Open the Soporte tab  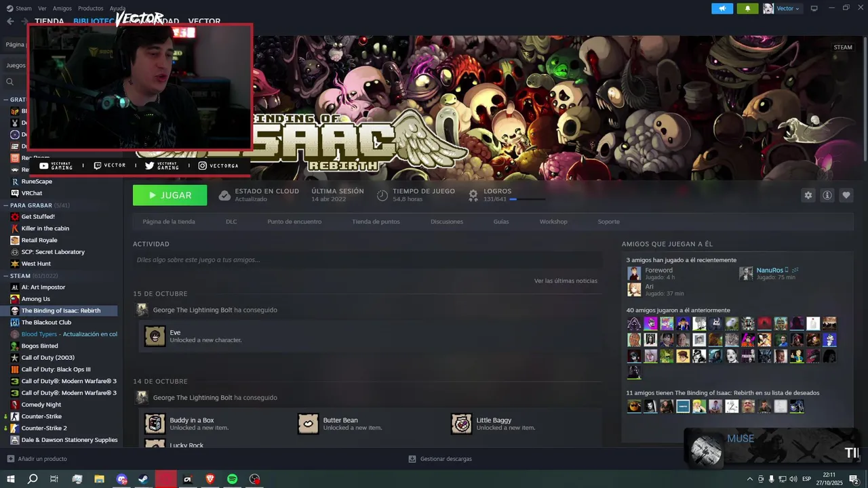[608, 222]
